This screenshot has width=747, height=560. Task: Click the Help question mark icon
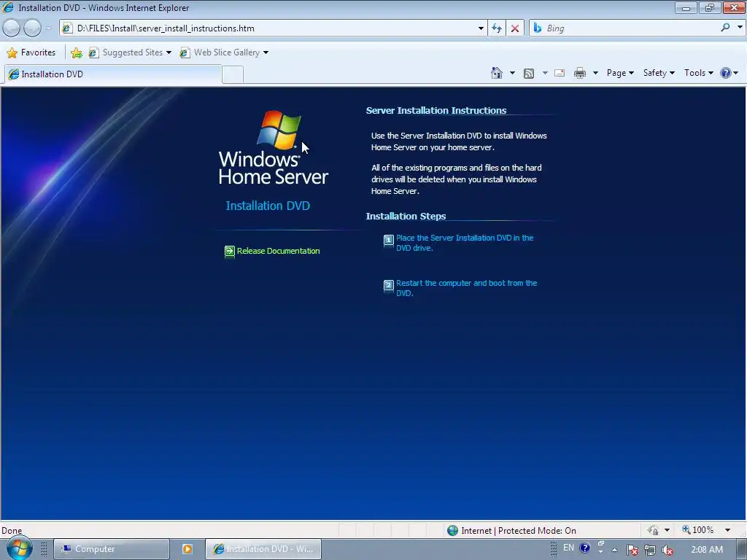pos(726,73)
